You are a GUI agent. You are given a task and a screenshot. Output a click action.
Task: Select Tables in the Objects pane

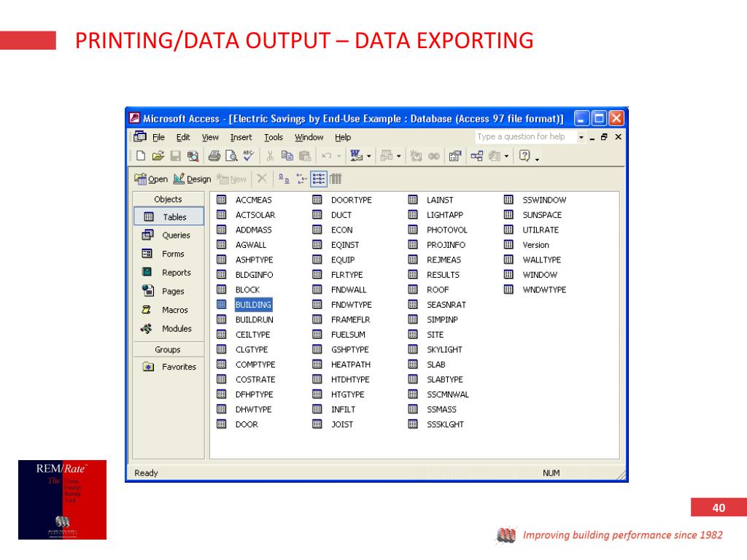[x=169, y=217]
